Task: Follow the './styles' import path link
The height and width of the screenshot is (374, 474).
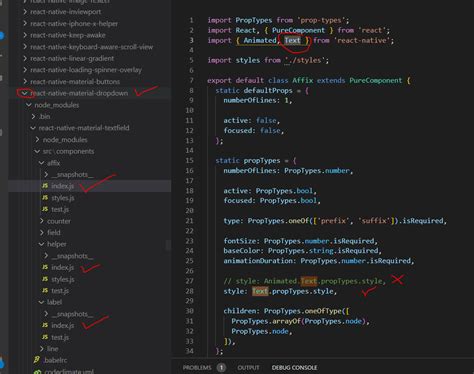Action: 304,60
